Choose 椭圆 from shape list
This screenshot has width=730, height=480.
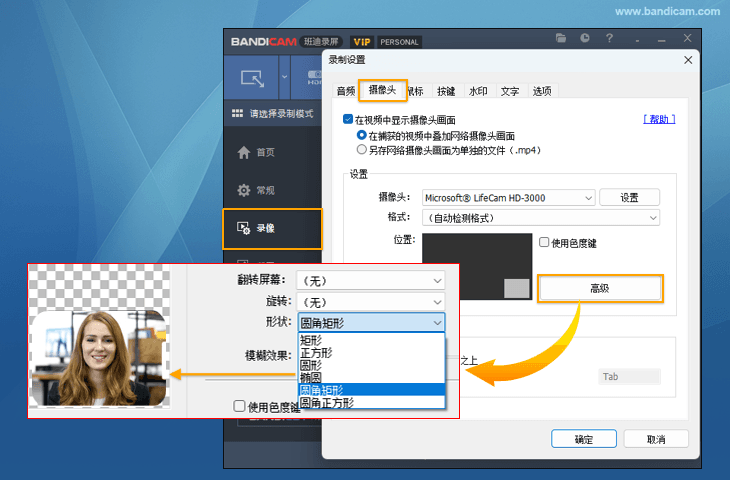372,378
